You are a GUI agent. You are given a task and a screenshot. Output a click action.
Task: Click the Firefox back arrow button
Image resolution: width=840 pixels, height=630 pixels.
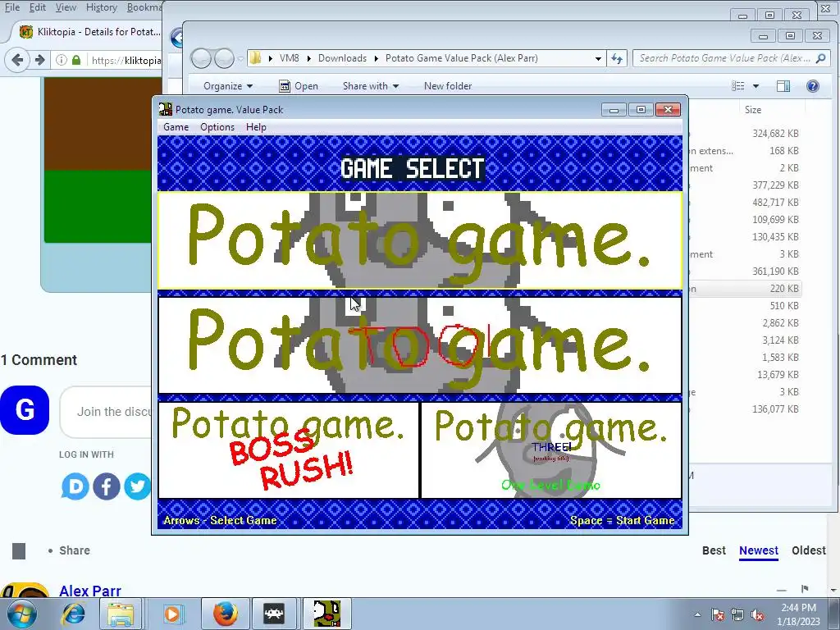click(17, 59)
